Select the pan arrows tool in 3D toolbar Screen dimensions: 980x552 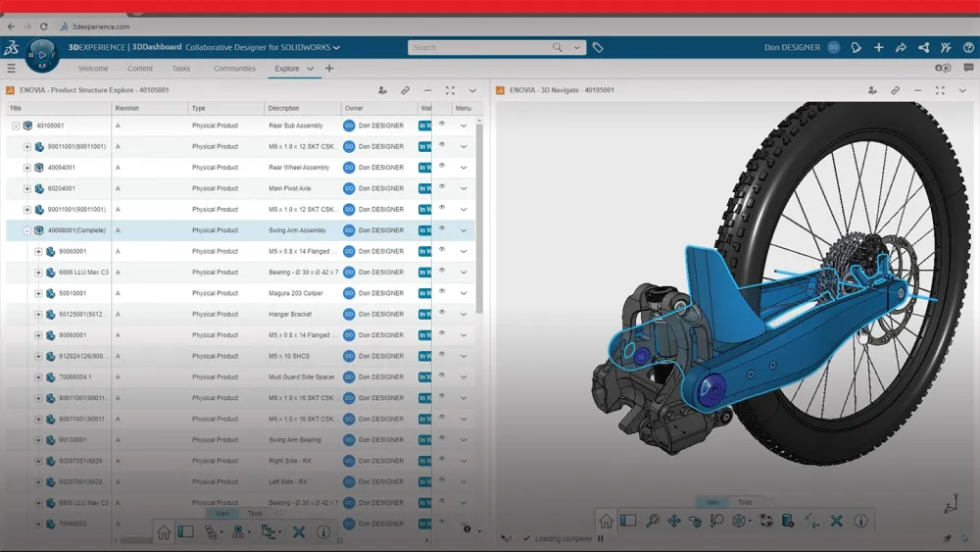tap(674, 521)
